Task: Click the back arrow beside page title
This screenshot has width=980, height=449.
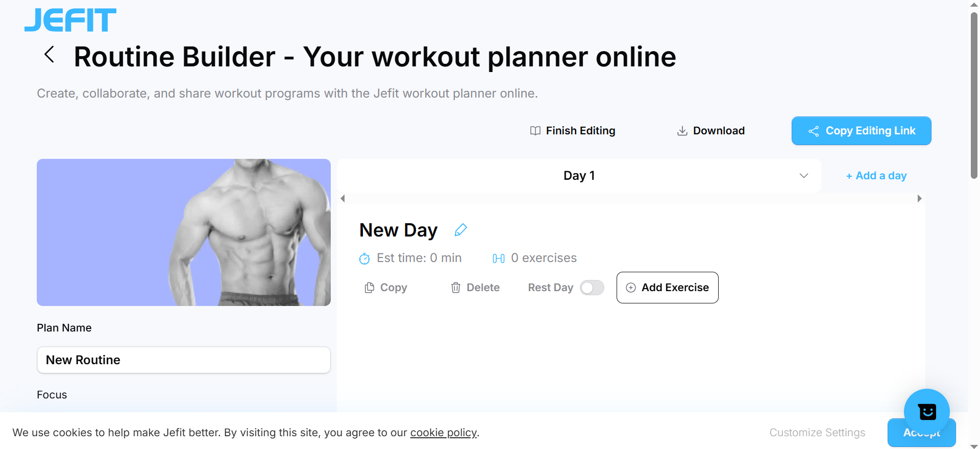Action: pyautogui.click(x=49, y=54)
